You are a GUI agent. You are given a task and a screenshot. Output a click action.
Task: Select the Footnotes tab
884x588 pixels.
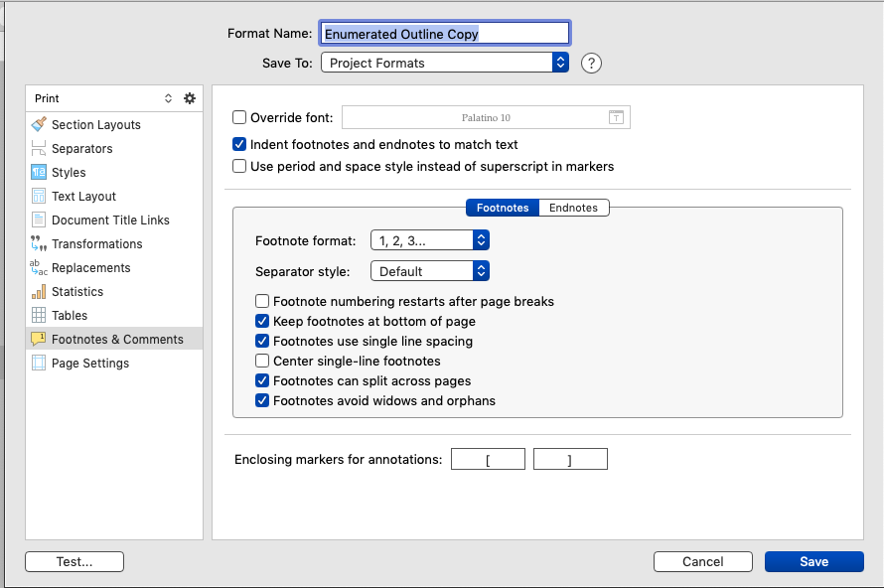click(x=503, y=208)
